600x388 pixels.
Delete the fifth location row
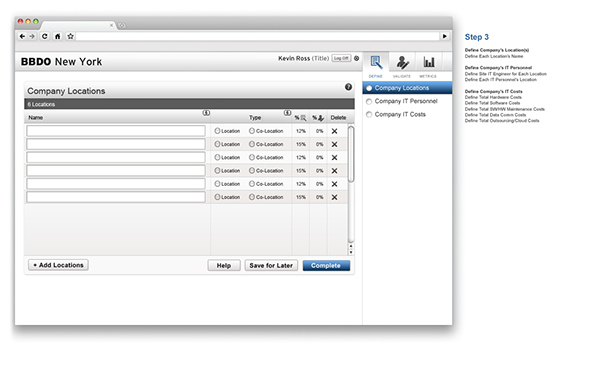click(x=334, y=184)
